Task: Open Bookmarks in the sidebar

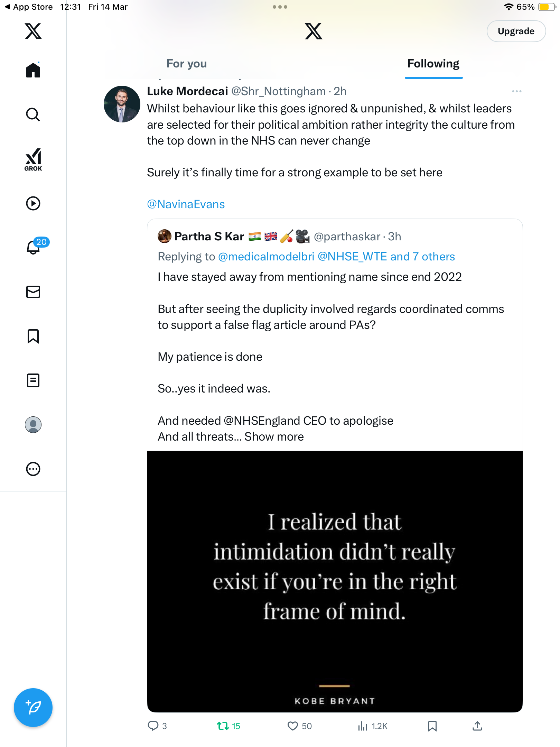Action: click(33, 336)
